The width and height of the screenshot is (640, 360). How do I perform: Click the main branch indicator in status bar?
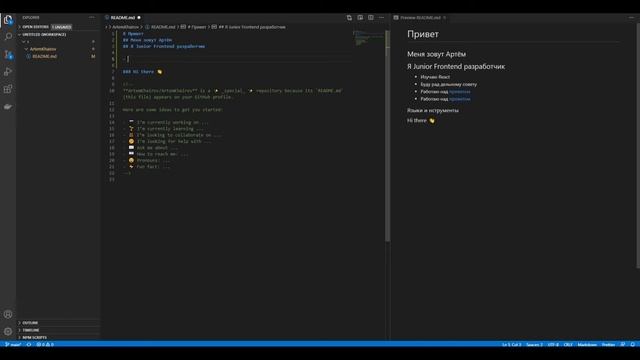coord(13,344)
